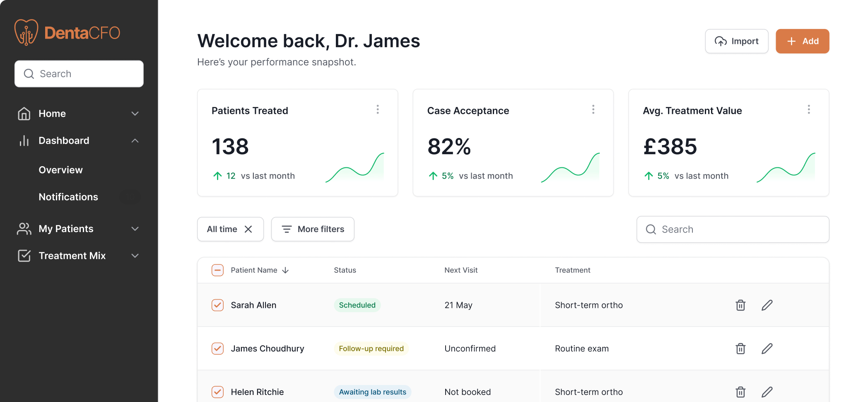Open Case Acceptance card three-dot menu
868x402 pixels.
point(593,109)
